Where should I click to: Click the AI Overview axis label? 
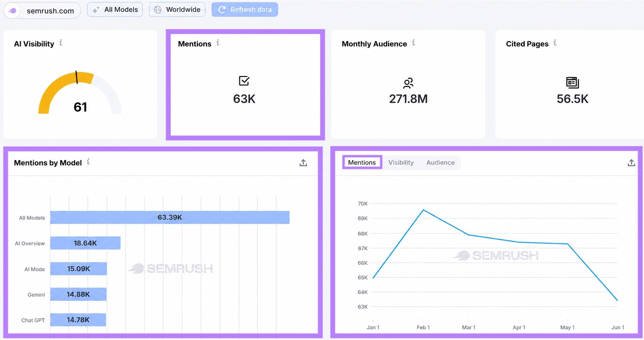(x=30, y=243)
